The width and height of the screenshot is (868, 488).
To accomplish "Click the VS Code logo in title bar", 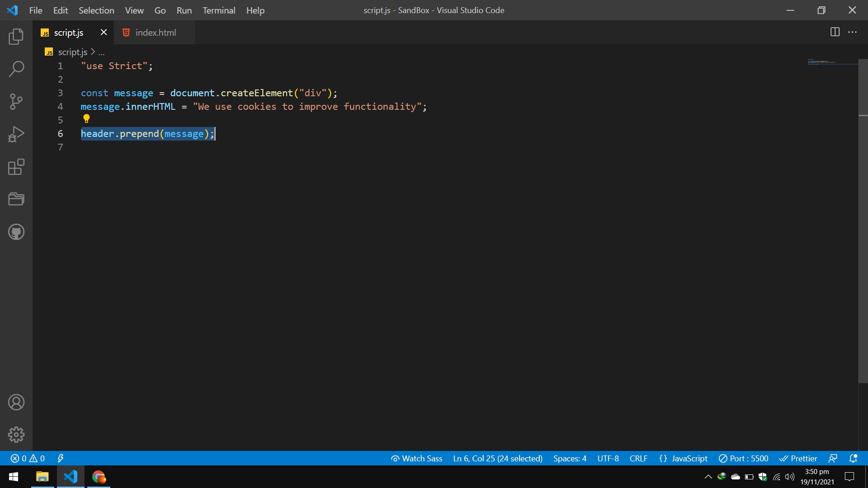I will 12,10.
